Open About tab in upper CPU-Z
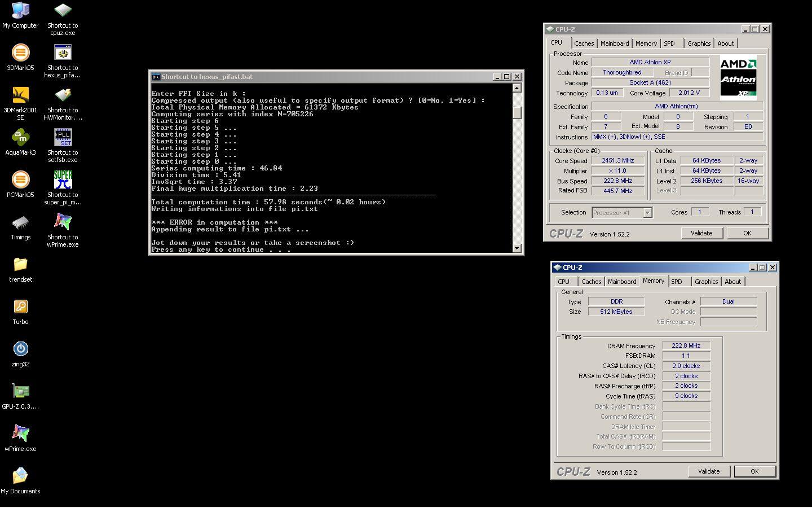Image resolution: width=812 pixels, height=508 pixels. [726, 43]
